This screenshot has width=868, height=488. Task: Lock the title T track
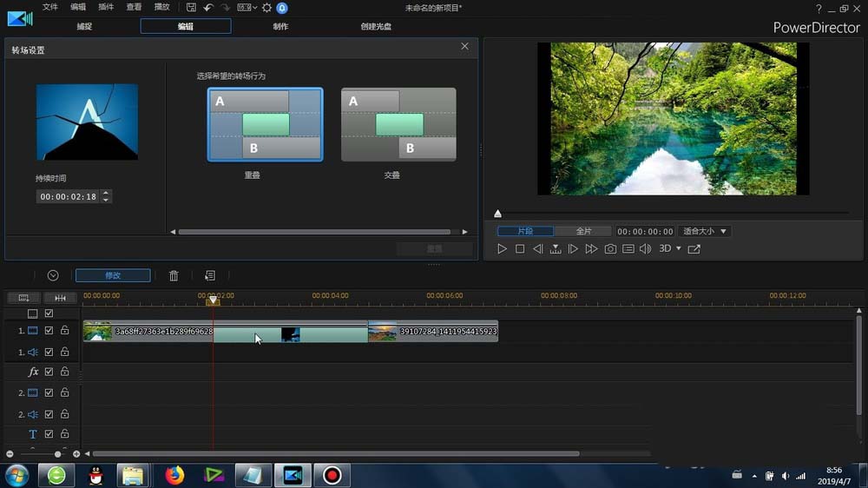65,433
